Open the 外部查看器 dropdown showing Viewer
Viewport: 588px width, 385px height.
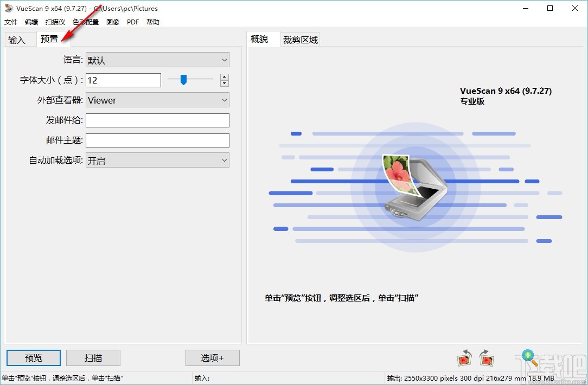(x=157, y=100)
